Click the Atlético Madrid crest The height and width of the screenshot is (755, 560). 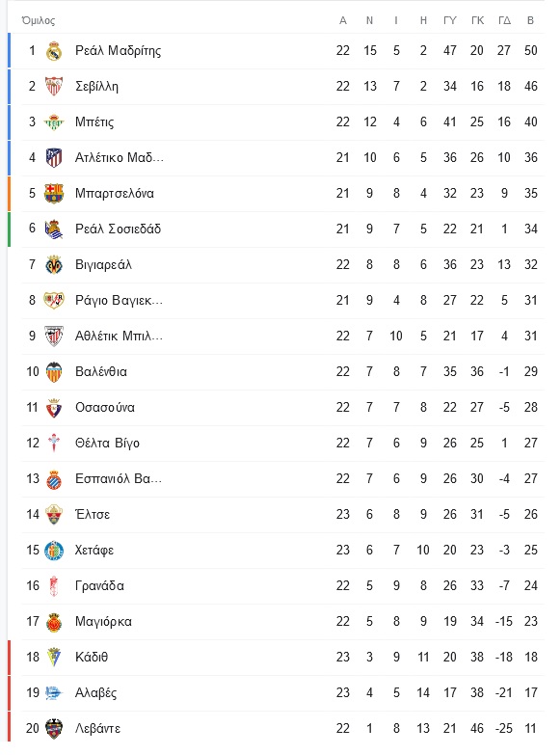point(54,158)
